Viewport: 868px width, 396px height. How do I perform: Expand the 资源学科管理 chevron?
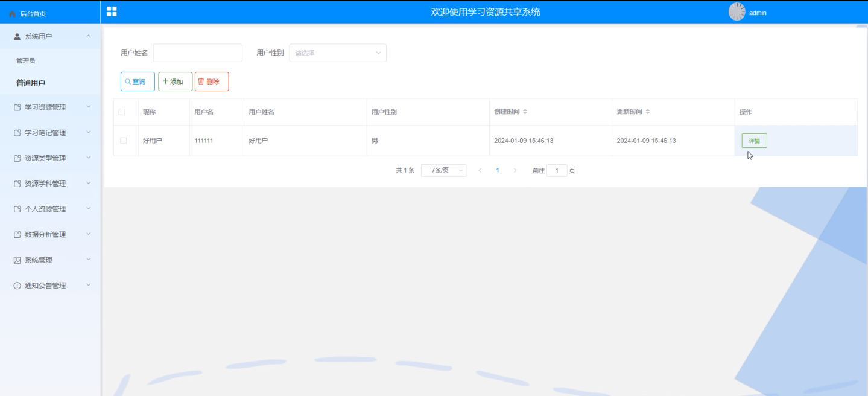[x=89, y=183]
